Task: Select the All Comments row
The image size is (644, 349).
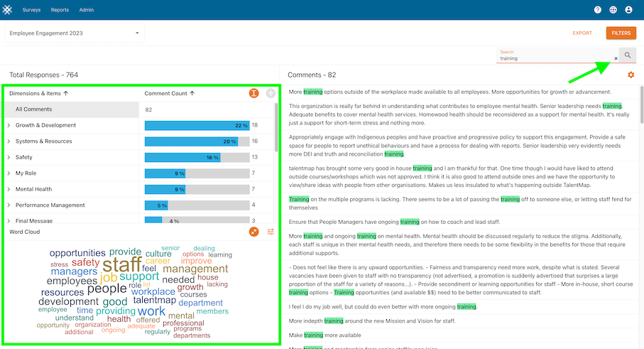Action: coord(139,109)
